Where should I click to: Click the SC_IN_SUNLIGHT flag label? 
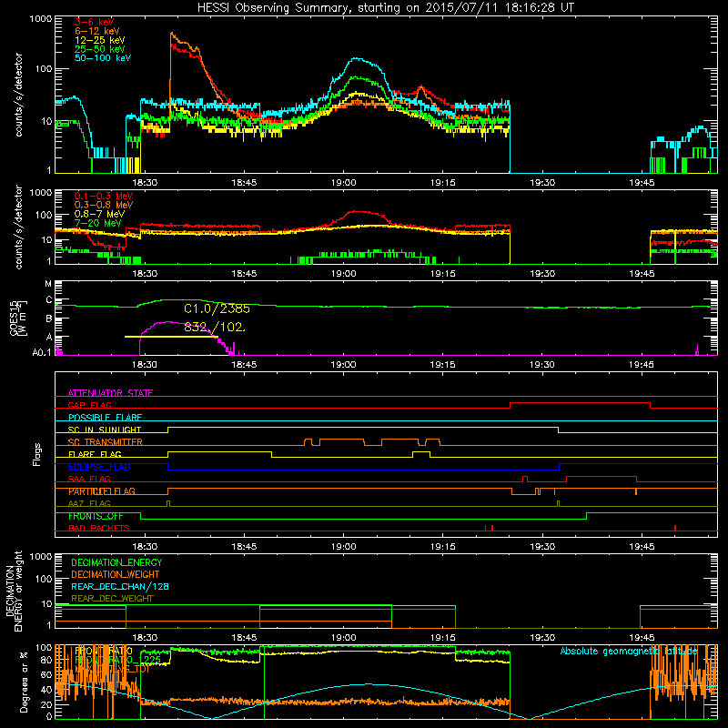click(105, 430)
